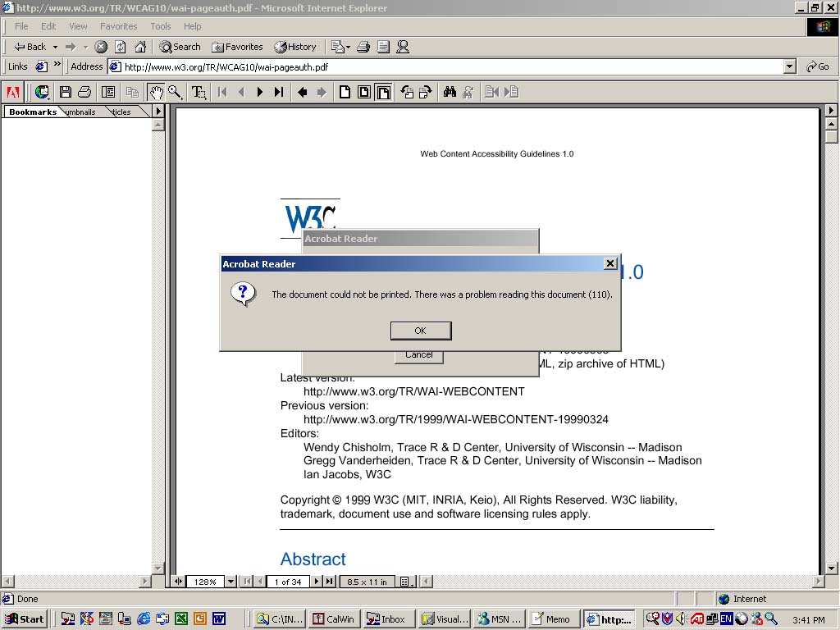Image resolution: width=840 pixels, height=630 pixels.
Task: Toggle the Show/Hide Navigation Pane icon
Action: [108, 92]
